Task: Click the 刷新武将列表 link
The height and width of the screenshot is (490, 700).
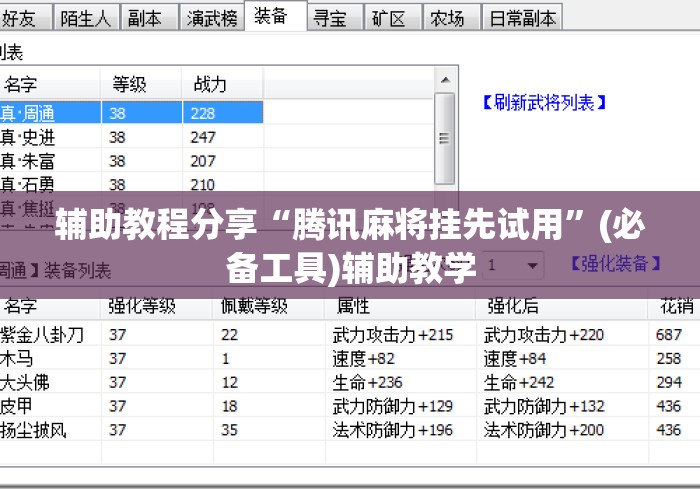Action: [545, 103]
